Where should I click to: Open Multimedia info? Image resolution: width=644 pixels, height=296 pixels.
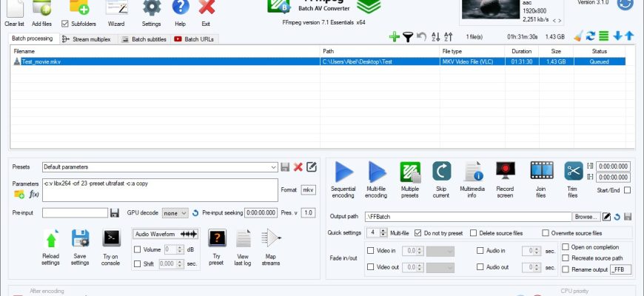tap(473, 172)
